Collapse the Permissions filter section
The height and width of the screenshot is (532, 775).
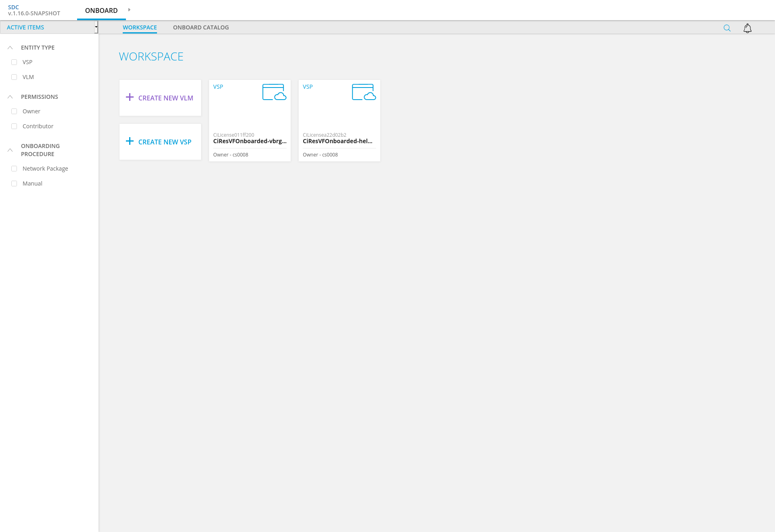click(x=10, y=97)
